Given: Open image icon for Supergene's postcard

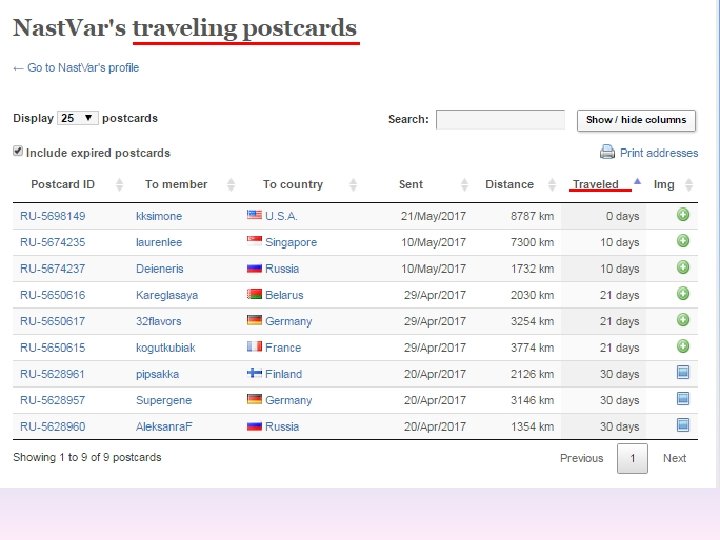Looking at the screenshot, I should (683, 398).
